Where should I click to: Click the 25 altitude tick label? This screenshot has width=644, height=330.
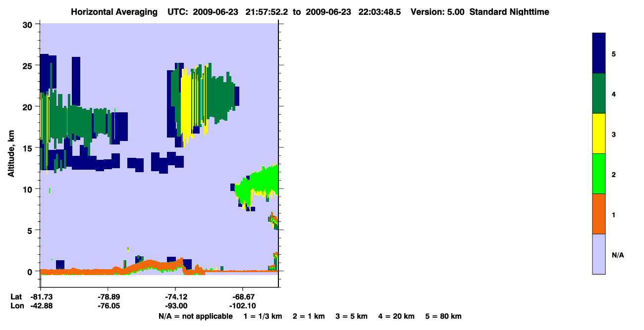(29, 65)
